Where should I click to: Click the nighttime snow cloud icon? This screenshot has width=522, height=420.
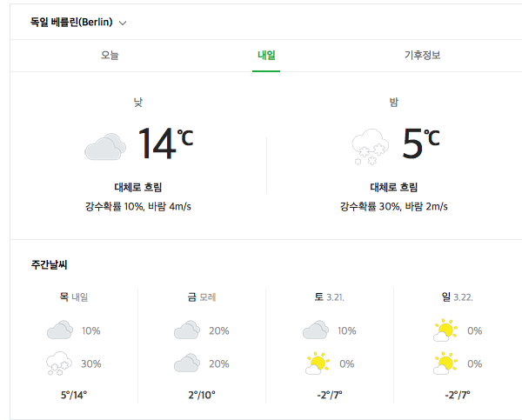coord(371,146)
